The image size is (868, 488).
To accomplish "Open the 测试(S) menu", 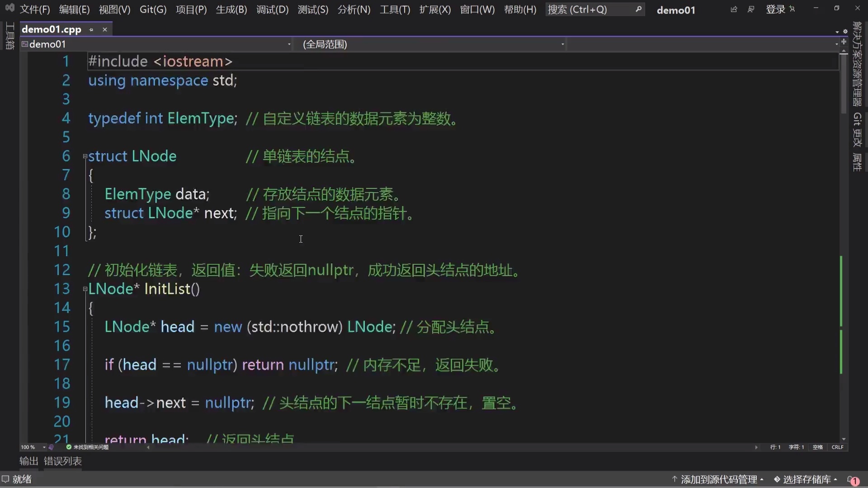I will coord(313,9).
